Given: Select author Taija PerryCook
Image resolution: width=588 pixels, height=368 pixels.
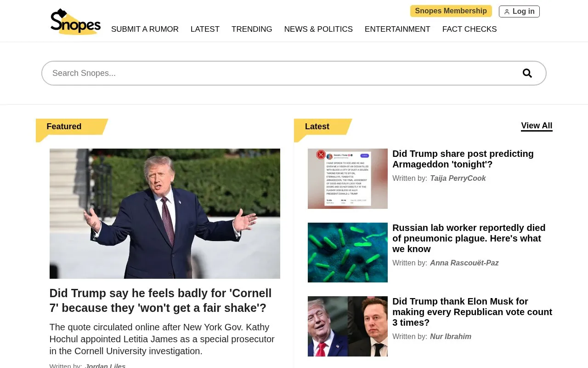Looking at the screenshot, I should point(458,178).
